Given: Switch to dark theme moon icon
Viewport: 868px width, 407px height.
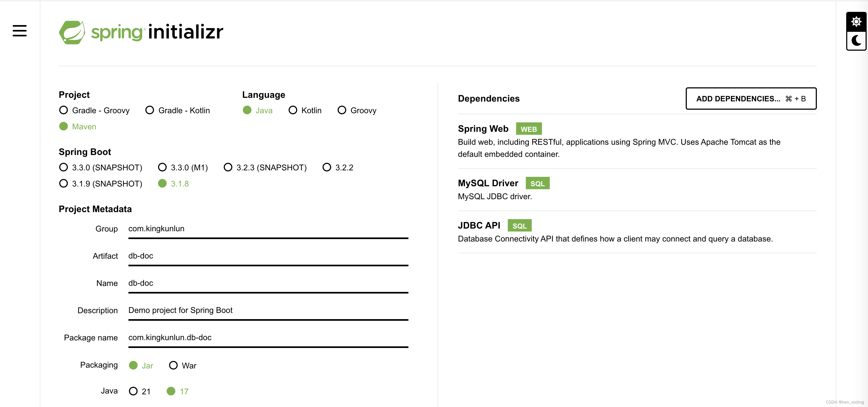Looking at the screenshot, I should click(856, 41).
